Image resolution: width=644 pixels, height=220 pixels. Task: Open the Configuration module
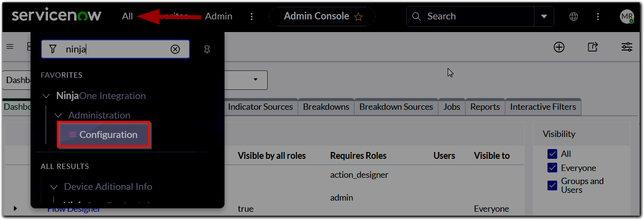coord(104,135)
